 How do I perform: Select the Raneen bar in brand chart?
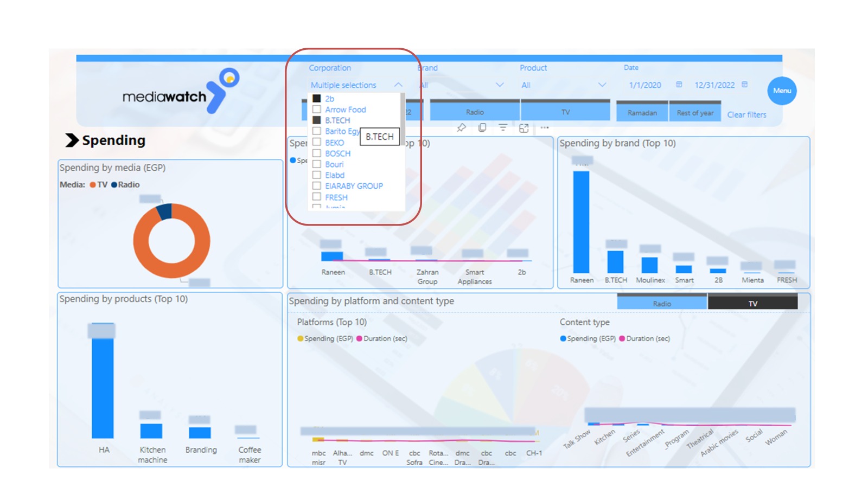[581, 222]
